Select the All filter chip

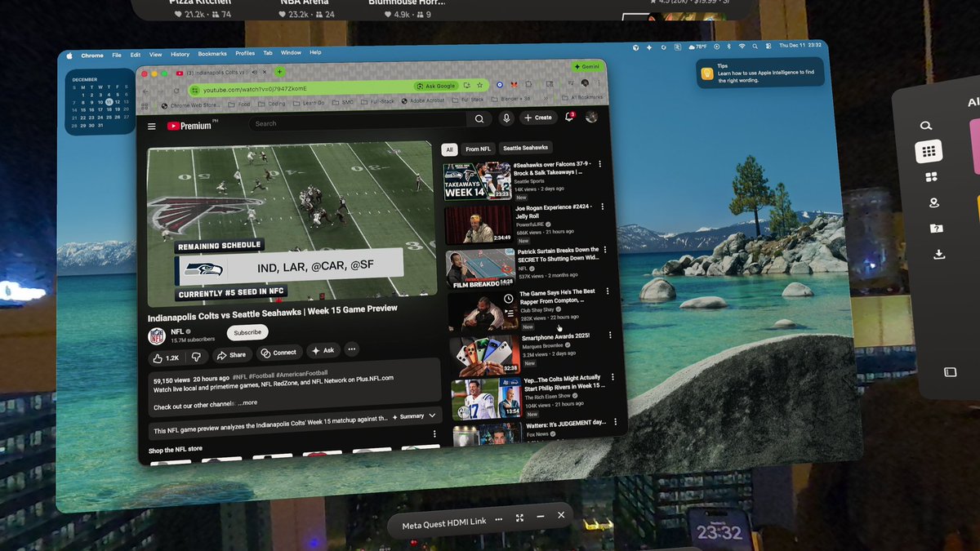tap(449, 150)
